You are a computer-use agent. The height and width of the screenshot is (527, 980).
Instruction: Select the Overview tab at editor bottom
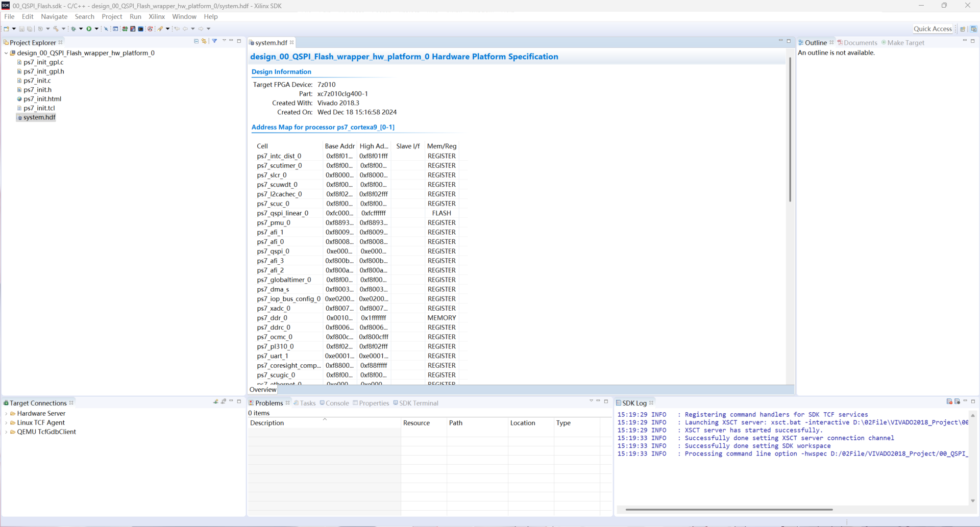point(263,390)
